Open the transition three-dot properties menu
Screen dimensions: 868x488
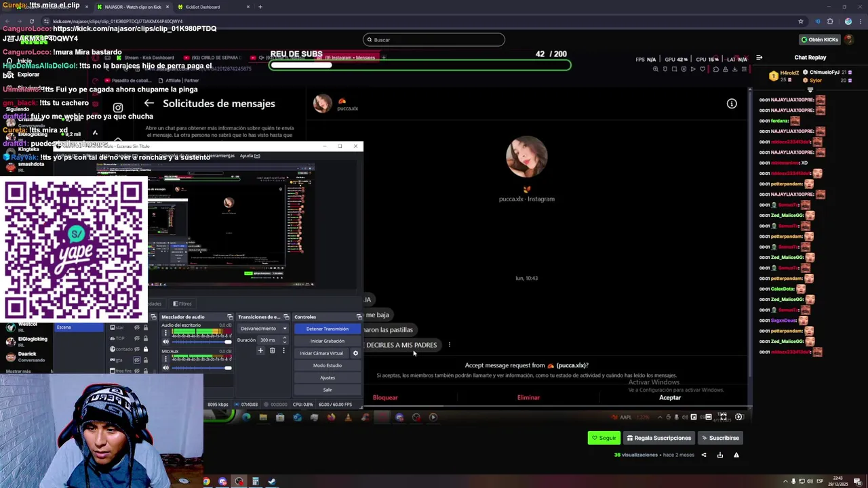[x=283, y=350]
